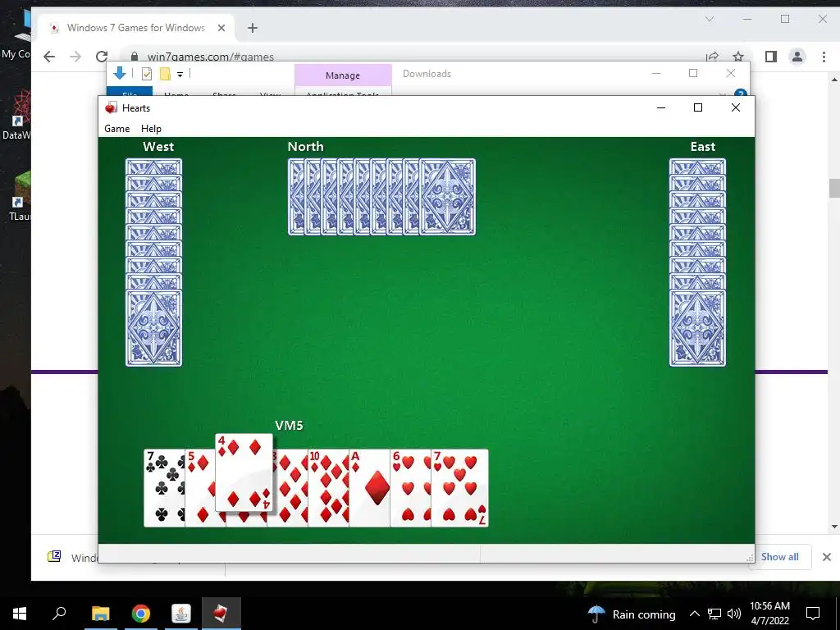
Task: Click North player's front face-down card
Action: pyautogui.click(x=447, y=197)
